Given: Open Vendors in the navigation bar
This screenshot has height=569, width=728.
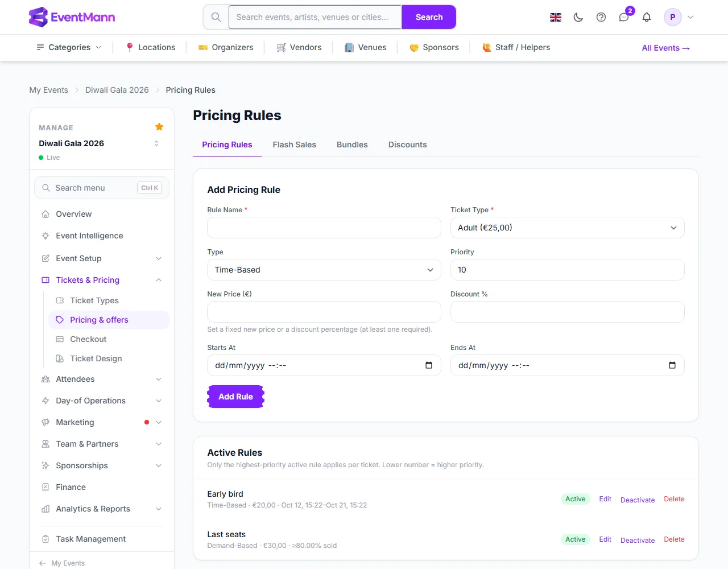Looking at the screenshot, I should click(299, 47).
